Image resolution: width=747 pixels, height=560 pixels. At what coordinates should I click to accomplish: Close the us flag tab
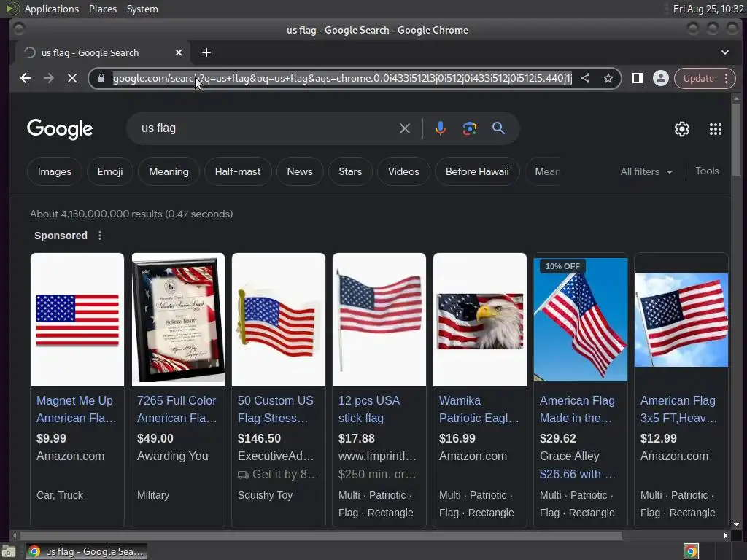tap(179, 52)
